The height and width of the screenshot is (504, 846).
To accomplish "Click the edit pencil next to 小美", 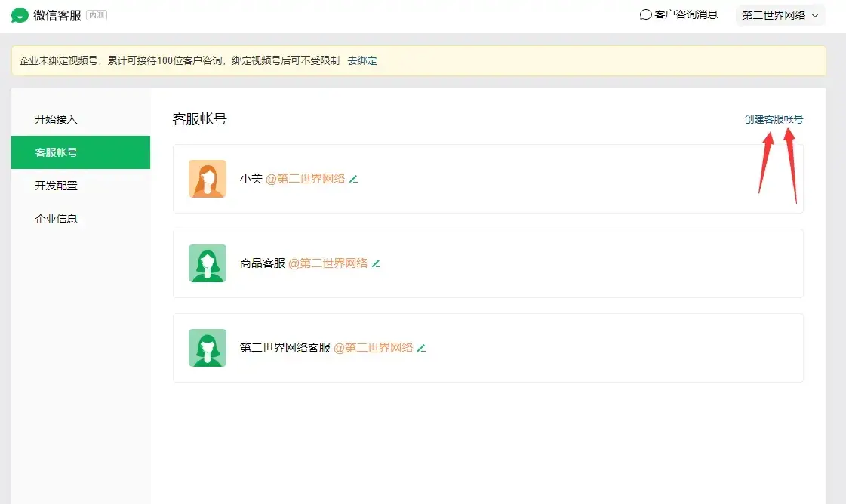I will [x=353, y=180].
